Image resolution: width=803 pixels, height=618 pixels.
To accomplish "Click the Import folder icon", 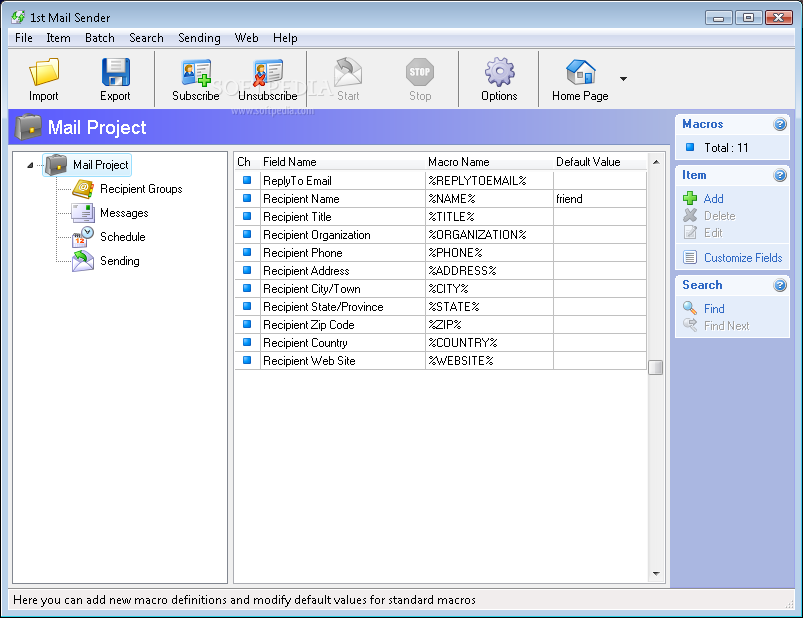I will coord(44,72).
